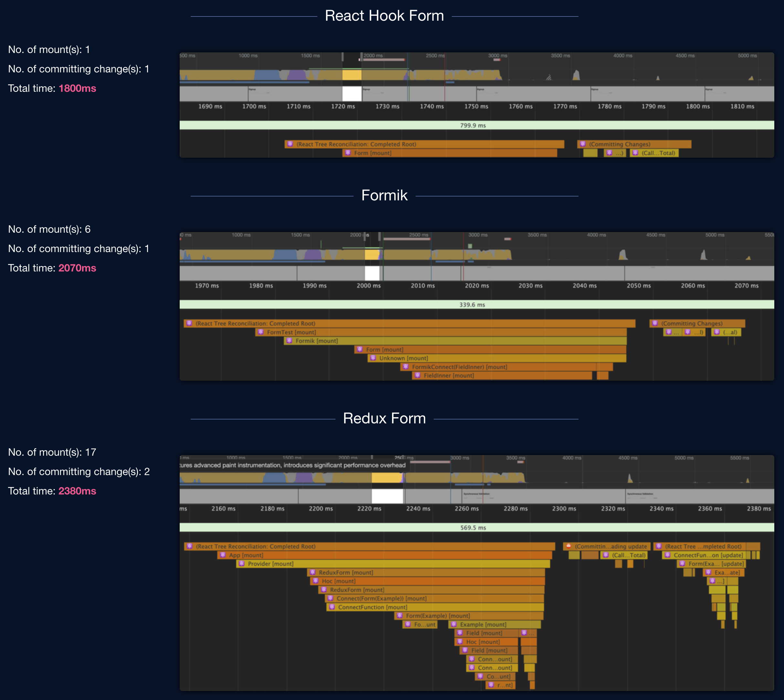Select the Unknown [mount] flame bar

[497, 358]
